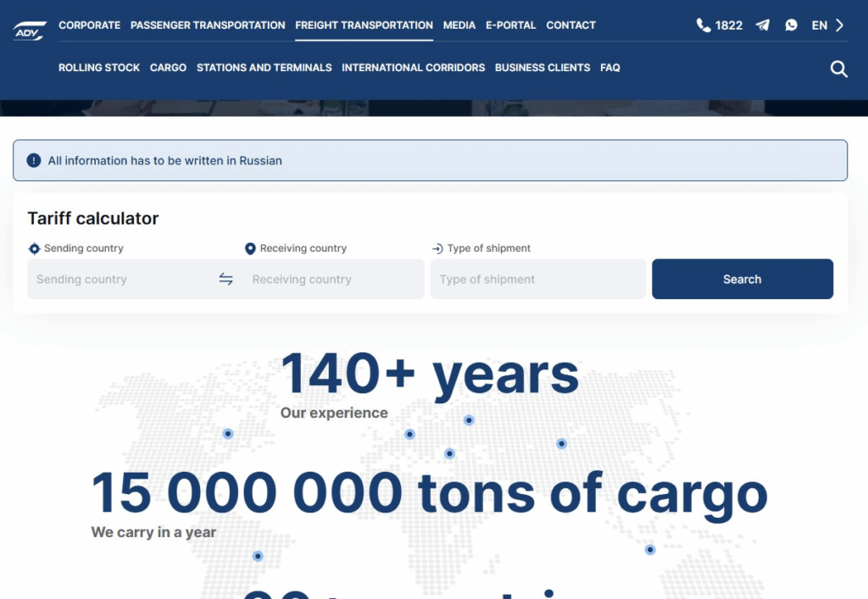Open the WhatsApp icon link

[x=791, y=25]
